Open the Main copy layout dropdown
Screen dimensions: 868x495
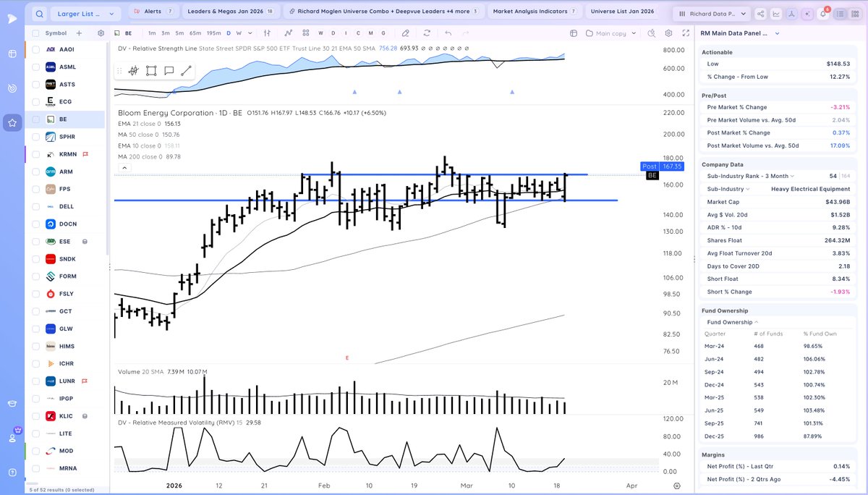click(611, 33)
